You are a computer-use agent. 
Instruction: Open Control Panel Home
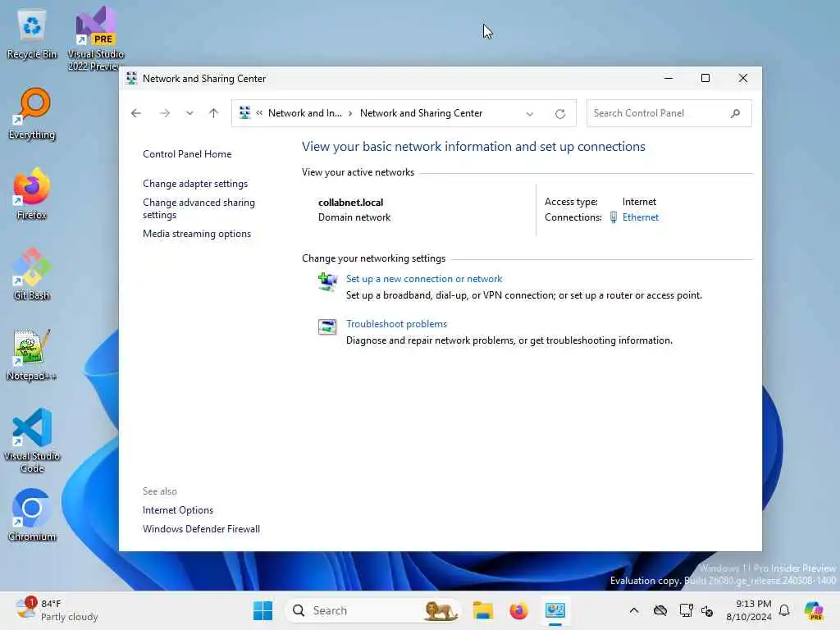[x=187, y=154]
